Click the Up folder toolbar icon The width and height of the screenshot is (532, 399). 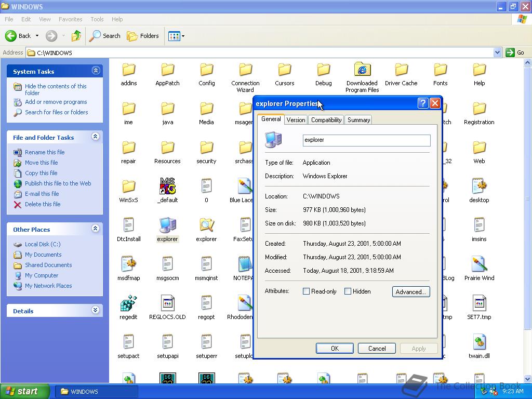pos(76,36)
